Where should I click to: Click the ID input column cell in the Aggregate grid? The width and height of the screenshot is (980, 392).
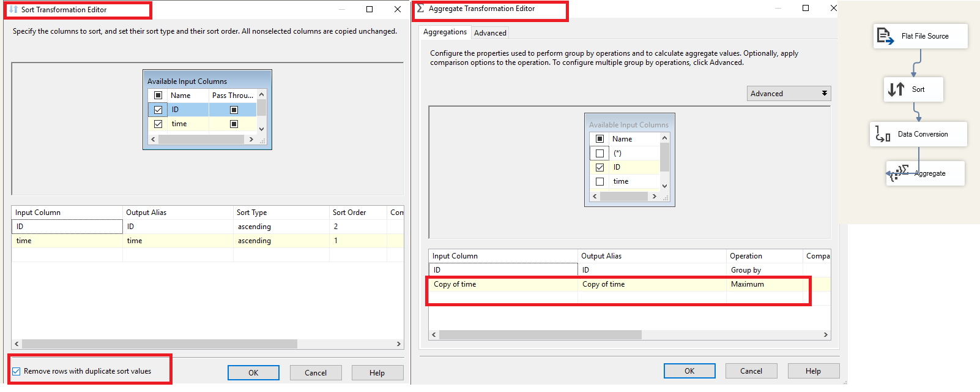(503, 270)
